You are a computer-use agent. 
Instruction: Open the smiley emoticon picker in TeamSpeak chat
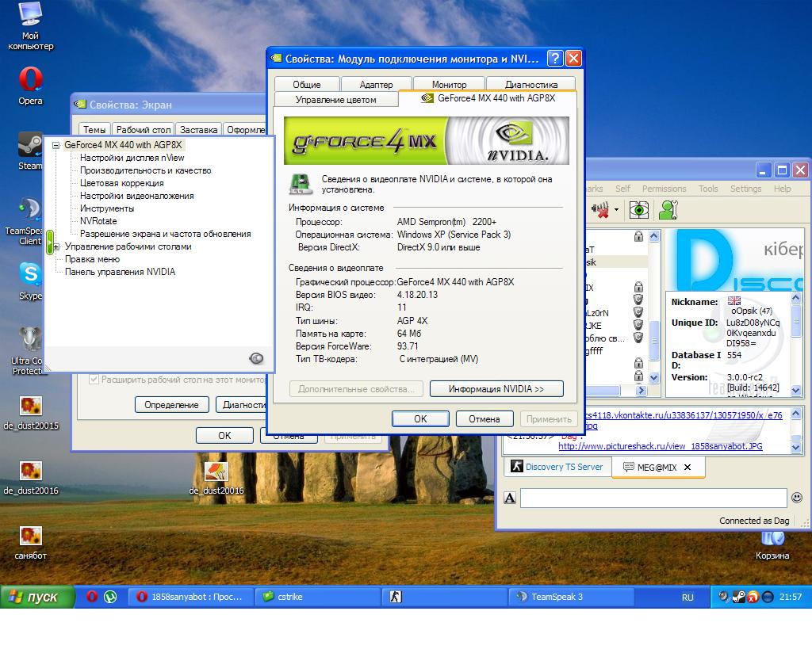click(x=797, y=498)
